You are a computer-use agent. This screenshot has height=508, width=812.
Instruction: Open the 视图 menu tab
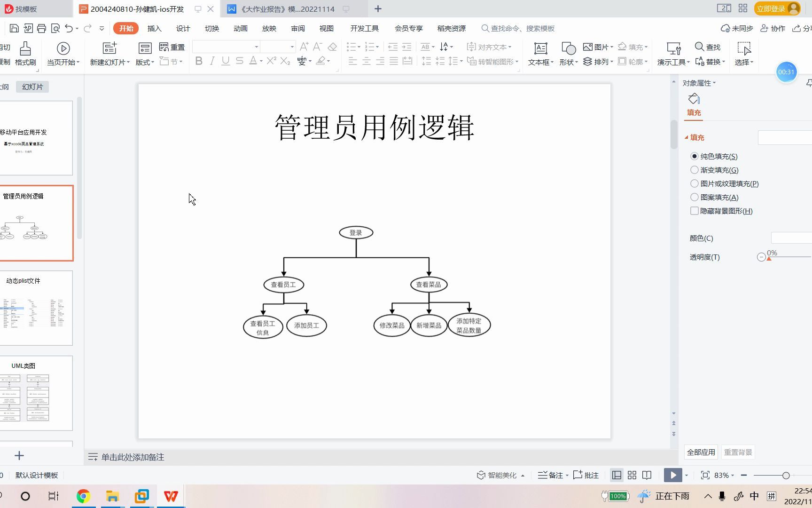pyautogui.click(x=326, y=28)
